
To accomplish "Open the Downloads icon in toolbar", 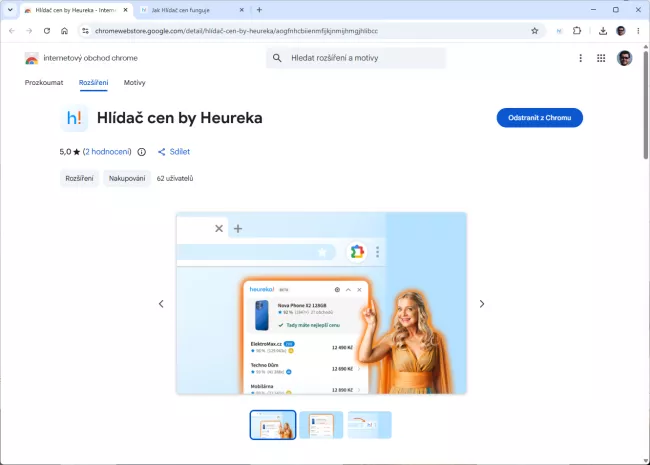I will pyautogui.click(x=603, y=31).
